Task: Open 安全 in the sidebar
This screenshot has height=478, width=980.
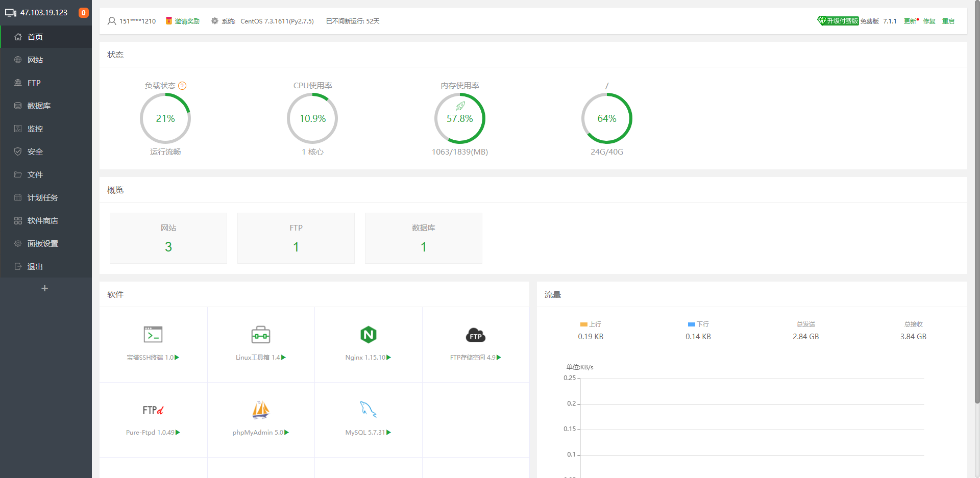Action: 46,152
